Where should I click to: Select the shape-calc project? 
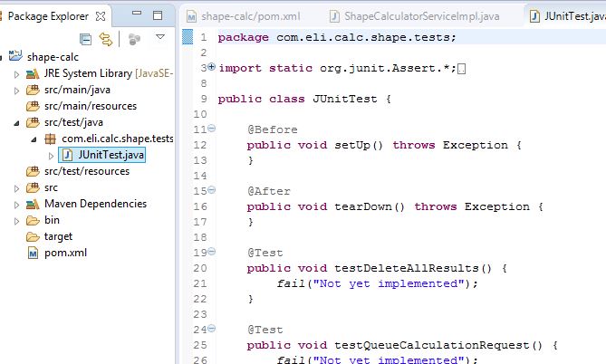53,57
